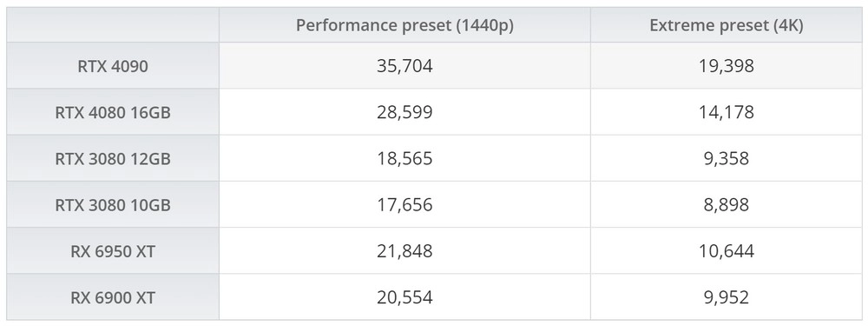This screenshot has height=326, width=868.
Task: Click the 14,178 score cell
Action: [727, 112]
